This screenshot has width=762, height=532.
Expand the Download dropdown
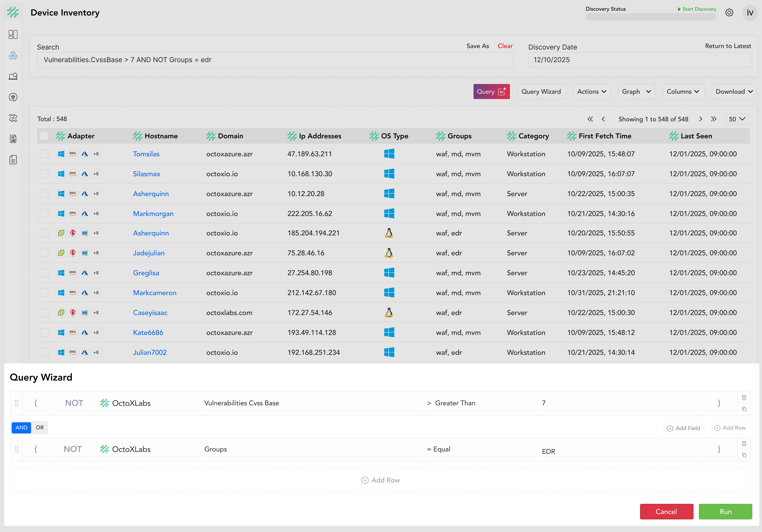click(x=734, y=92)
